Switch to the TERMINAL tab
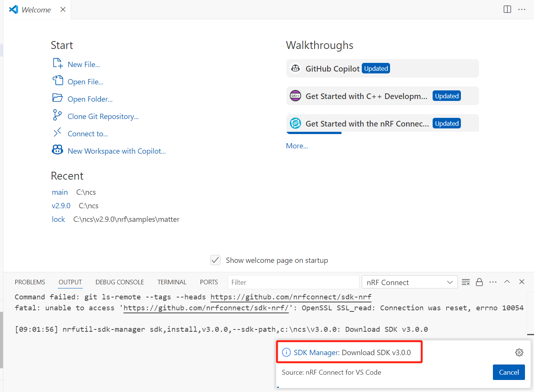Screen dimensions: 534x392 point(172,282)
